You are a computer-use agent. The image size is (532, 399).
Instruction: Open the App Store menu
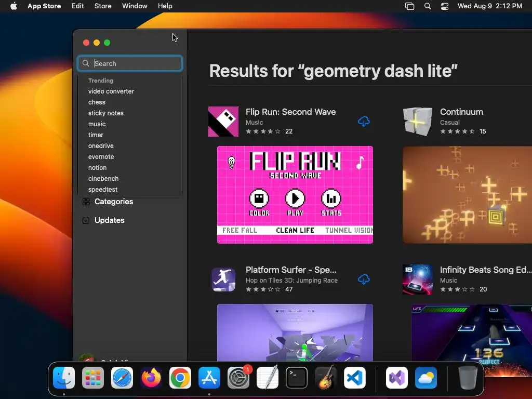pos(44,6)
